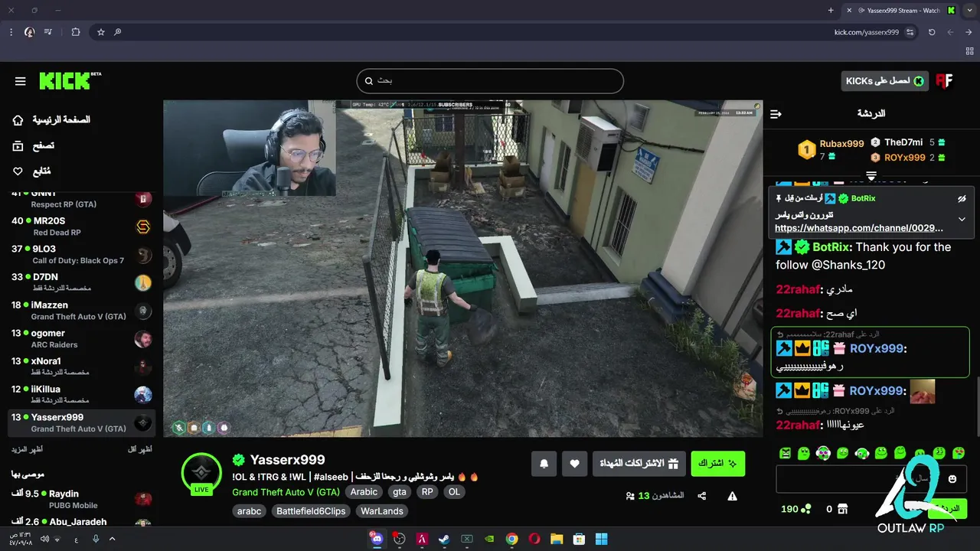Open the following heart sidebar icon
Viewport: 980px width, 551px height.
(x=18, y=171)
